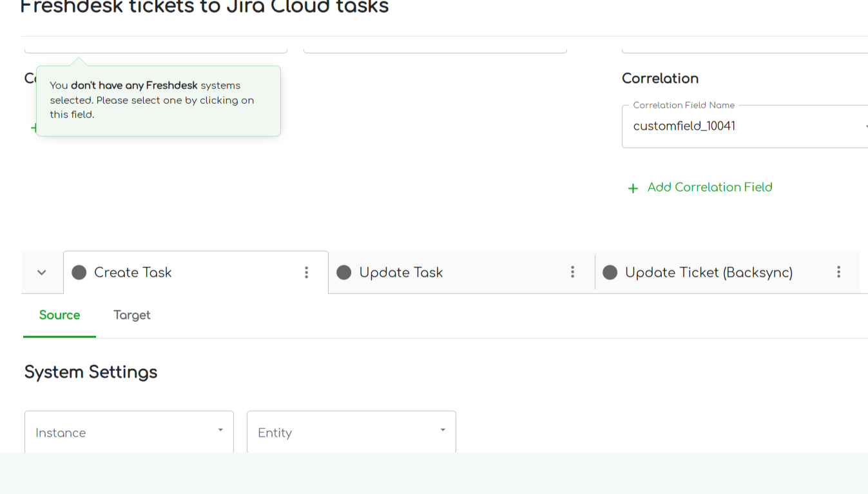Collapse the task steps using the chevron
Screen dimensions: 868x494
[42, 272]
